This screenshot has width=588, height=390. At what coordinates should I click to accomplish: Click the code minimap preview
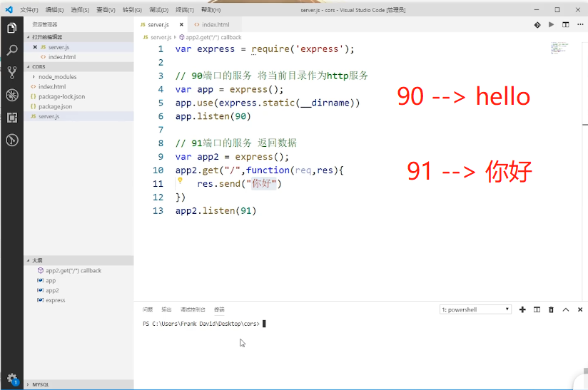coord(559,48)
